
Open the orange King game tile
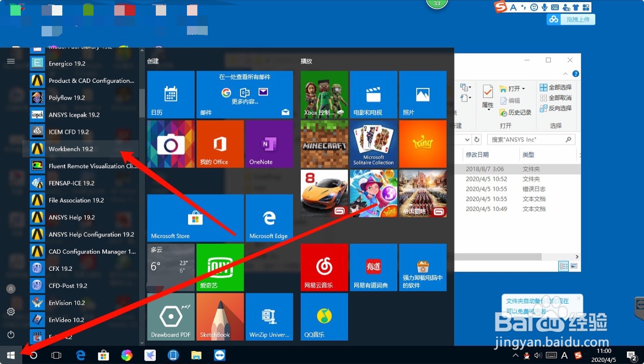coord(423,144)
